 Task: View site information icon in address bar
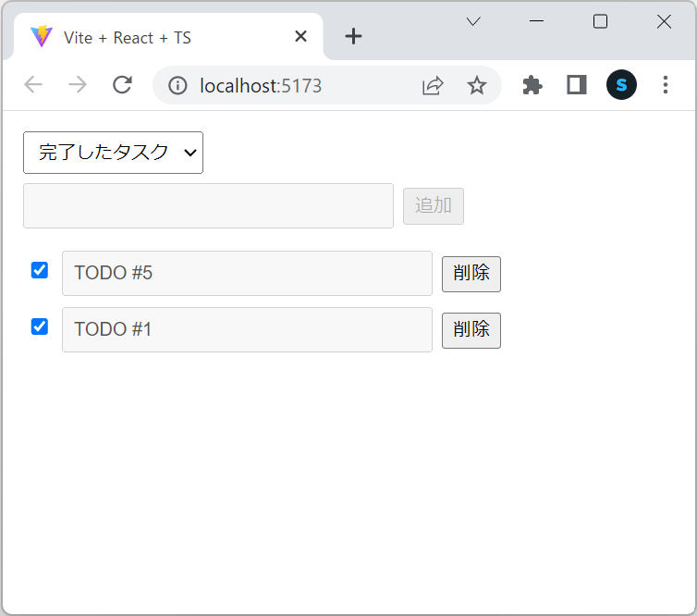[177, 85]
